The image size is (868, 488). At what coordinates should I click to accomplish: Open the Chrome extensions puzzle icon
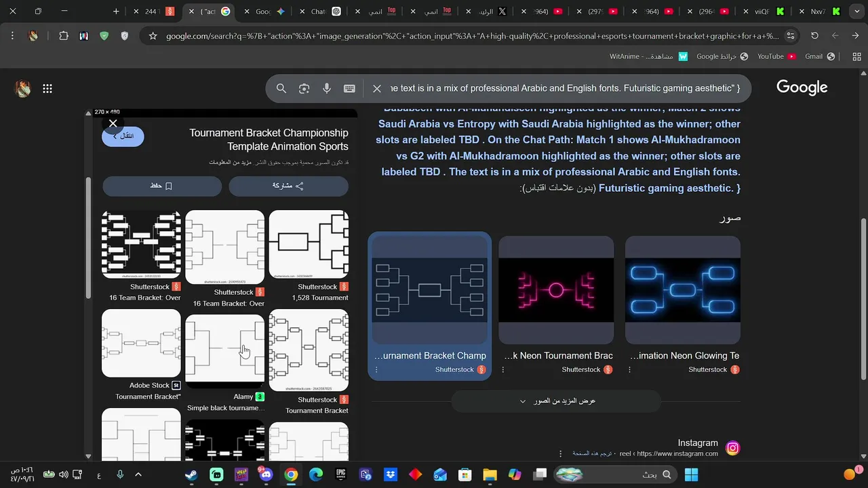pyautogui.click(x=64, y=36)
